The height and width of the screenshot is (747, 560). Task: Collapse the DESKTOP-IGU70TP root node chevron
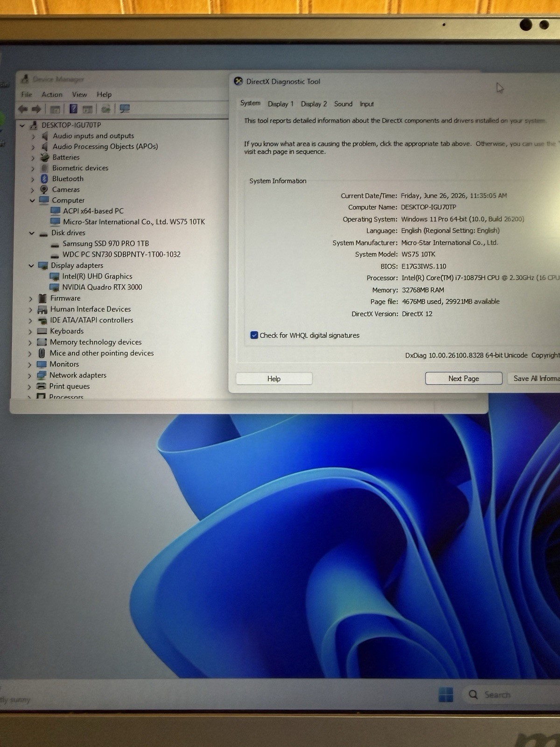(22, 125)
